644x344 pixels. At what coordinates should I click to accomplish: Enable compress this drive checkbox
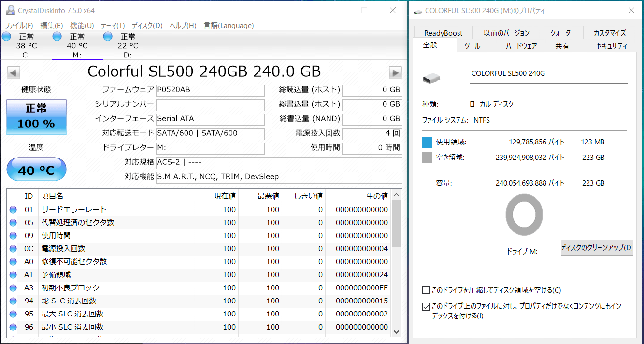point(426,290)
